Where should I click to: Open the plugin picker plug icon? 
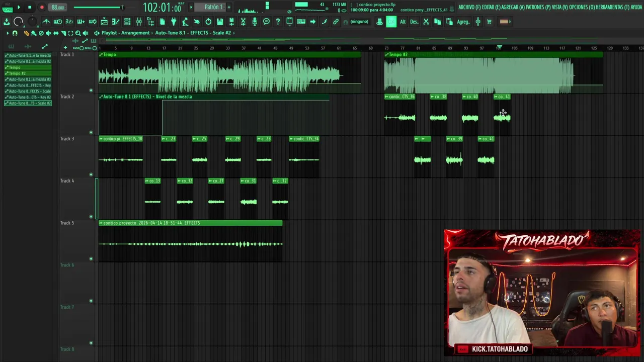[174, 22]
